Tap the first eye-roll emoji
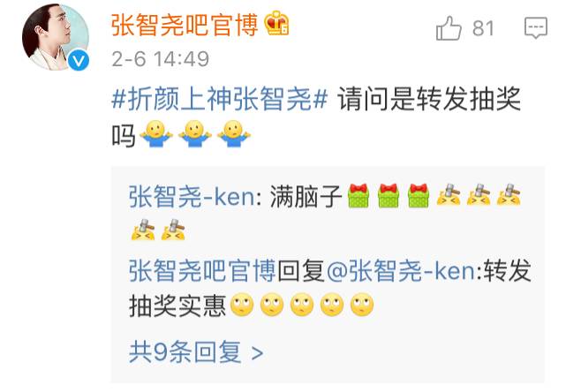Image resolution: width=566 pixels, height=392 pixels. click(242, 305)
